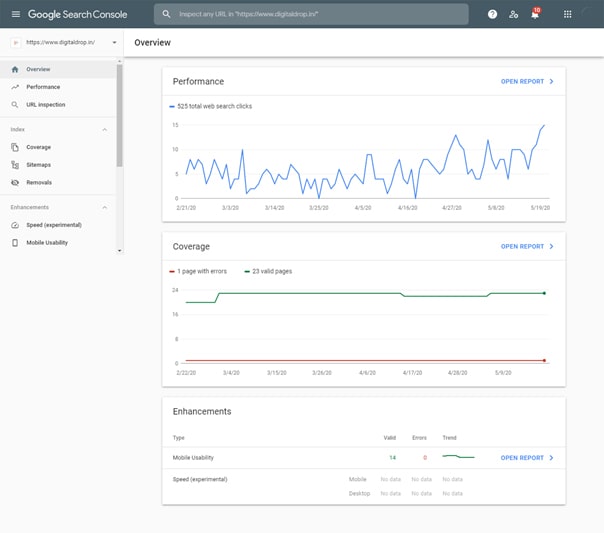Screen dimensions: 604x533
Task: Click the red end point on Coverage chart
Action: coord(544,361)
